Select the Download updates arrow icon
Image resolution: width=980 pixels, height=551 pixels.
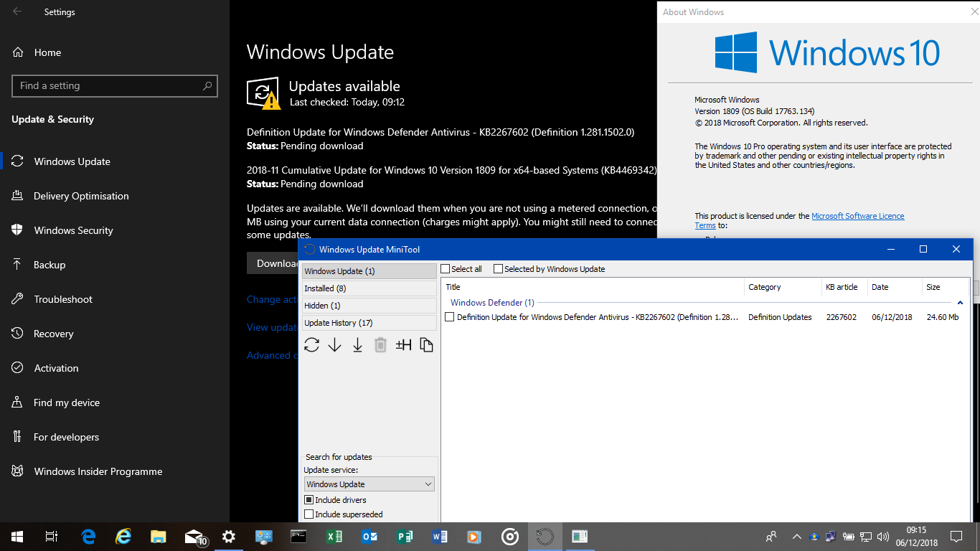coord(334,345)
